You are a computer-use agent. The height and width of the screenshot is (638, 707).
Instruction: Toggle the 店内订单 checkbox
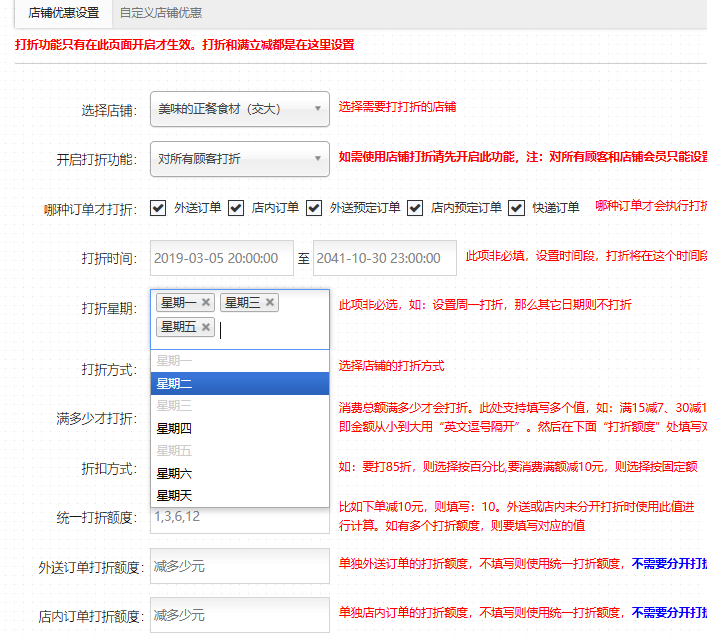point(236,208)
